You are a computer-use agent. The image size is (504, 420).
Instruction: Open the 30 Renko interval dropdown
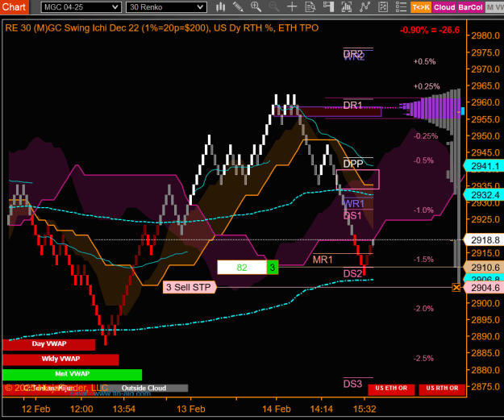click(166, 7)
